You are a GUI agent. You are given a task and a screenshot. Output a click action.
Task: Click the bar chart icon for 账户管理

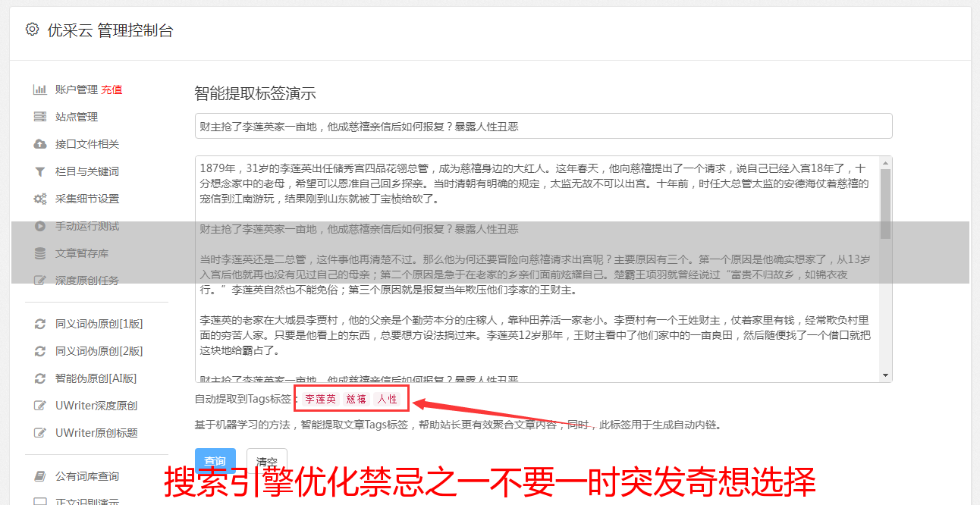point(40,89)
